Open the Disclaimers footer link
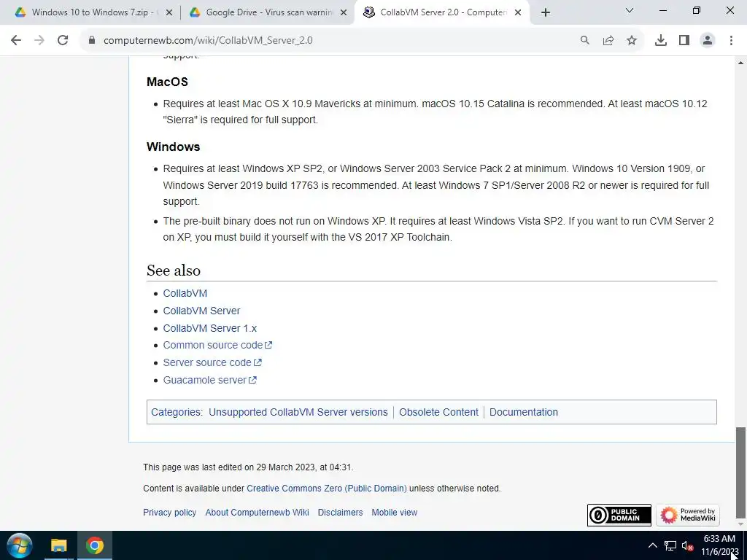 pos(340,513)
